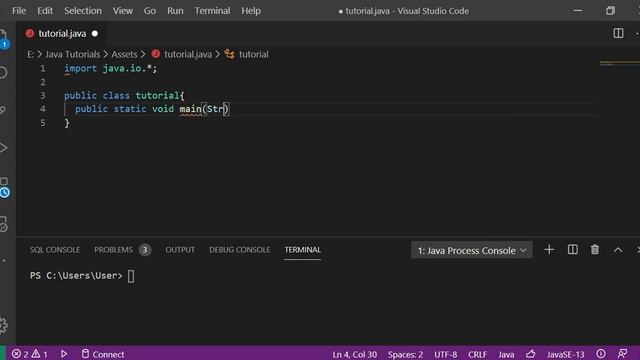Change encoding via UTF-8 status entry

[x=445, y=354]
